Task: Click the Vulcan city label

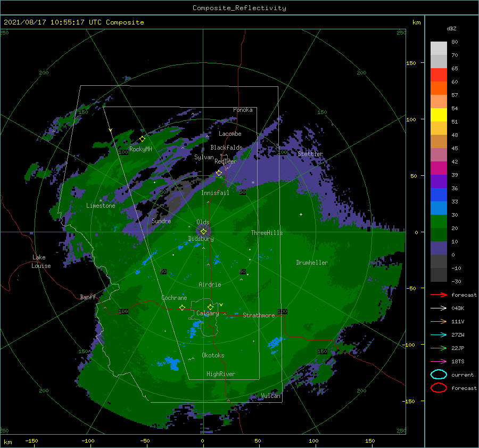Action: tap(271, 396)
